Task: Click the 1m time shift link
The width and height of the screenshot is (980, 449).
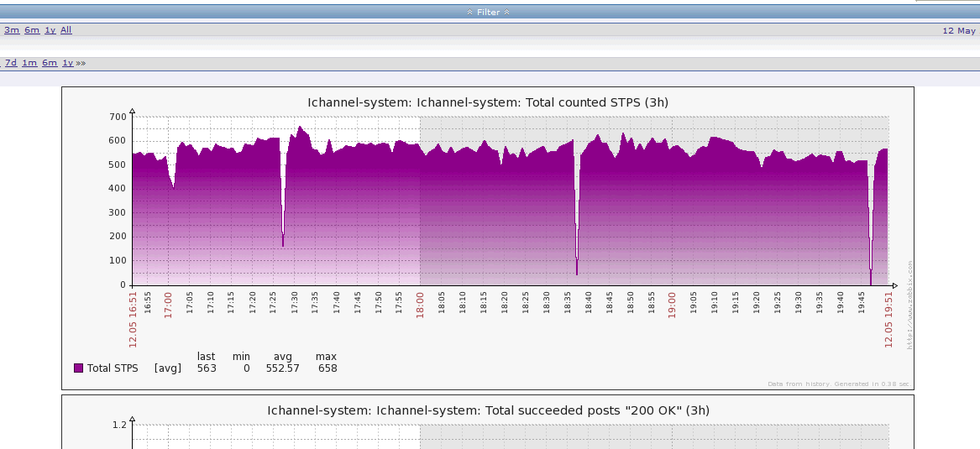Action: tap(29, 63)
